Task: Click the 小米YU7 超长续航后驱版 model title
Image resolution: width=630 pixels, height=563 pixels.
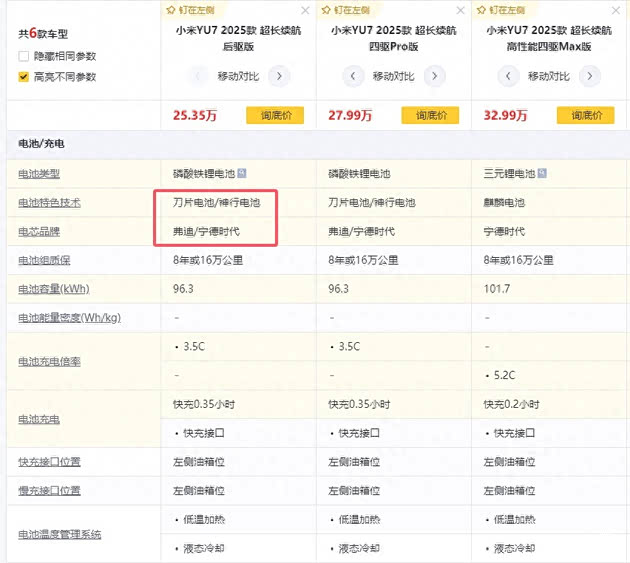Action: [238, 38]
